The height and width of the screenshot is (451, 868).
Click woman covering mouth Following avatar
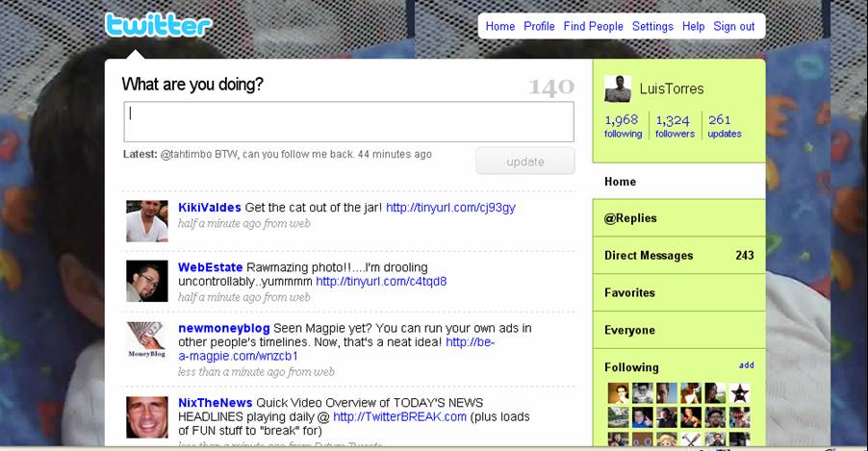(x=619, y=393)
